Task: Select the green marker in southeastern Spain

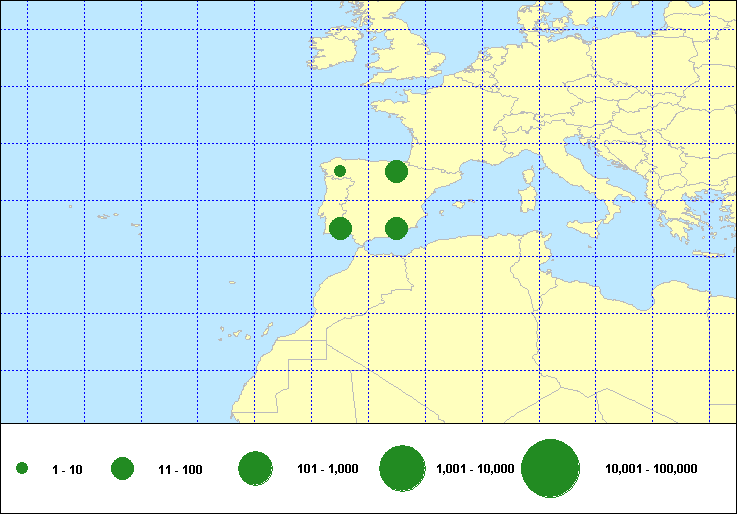Action: click(x=396, y=229)
